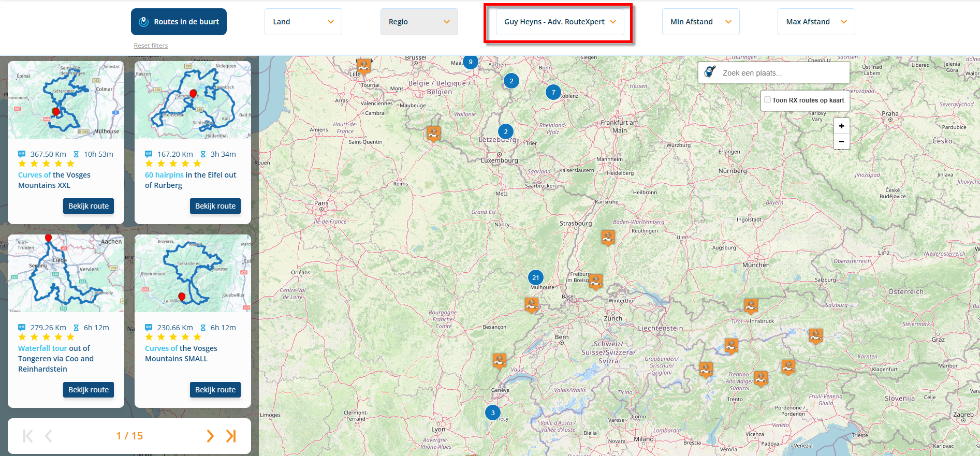980x456 pixels.
Task: Click the 10h 53m duration text
Action: 98,154
